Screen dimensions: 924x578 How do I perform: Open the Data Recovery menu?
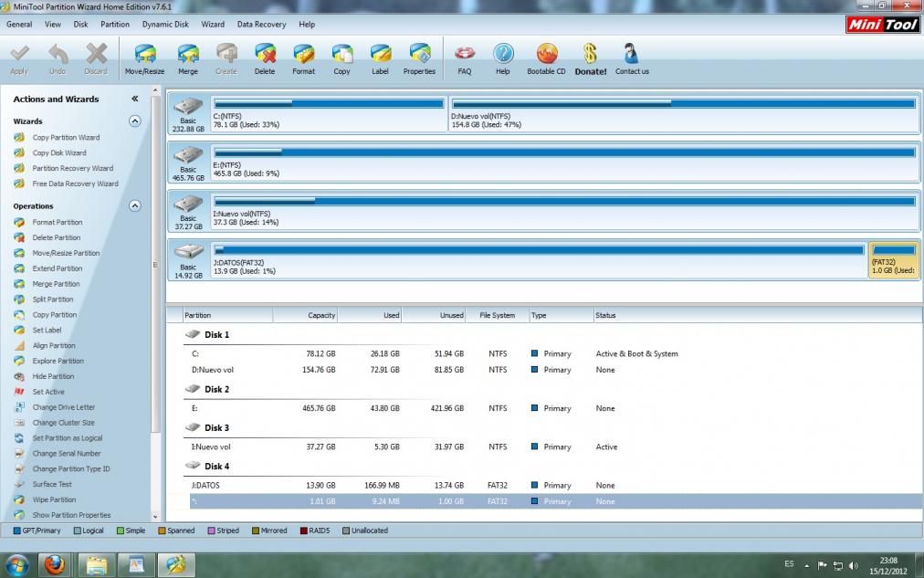click(x=262, y=24)
